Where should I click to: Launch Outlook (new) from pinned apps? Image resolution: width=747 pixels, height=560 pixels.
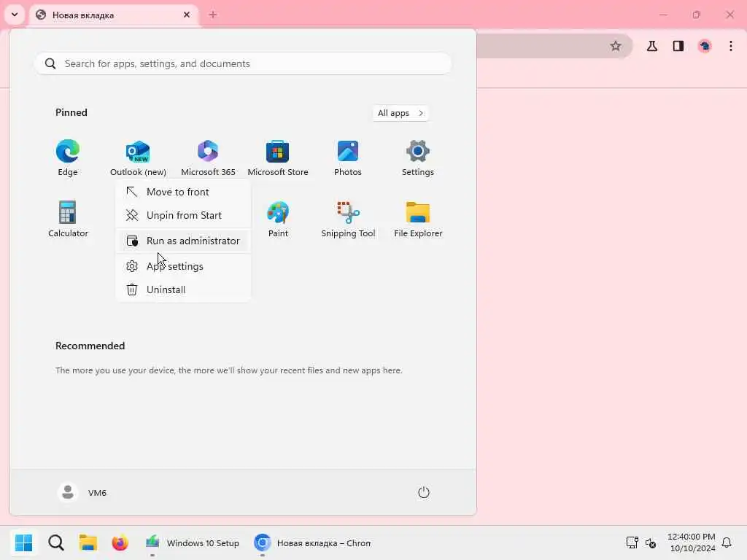point(138,158)
